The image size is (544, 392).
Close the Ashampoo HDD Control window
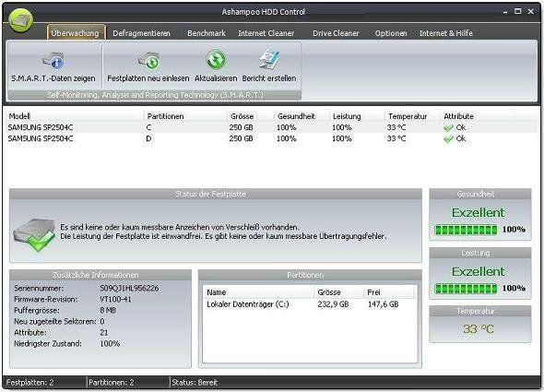tap(531, 11)
